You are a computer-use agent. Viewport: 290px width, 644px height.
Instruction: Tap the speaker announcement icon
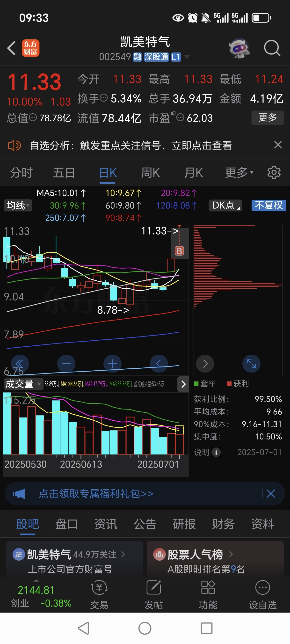(14, 145)
